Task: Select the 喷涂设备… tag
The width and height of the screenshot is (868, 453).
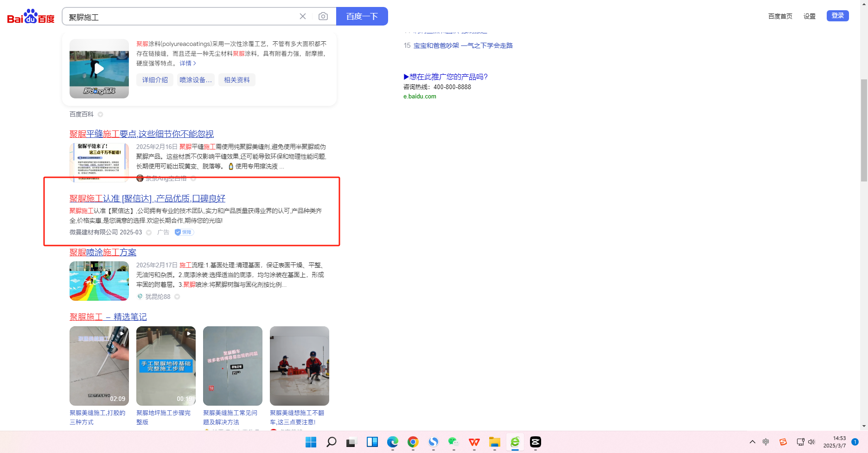Action: (196, 80)
